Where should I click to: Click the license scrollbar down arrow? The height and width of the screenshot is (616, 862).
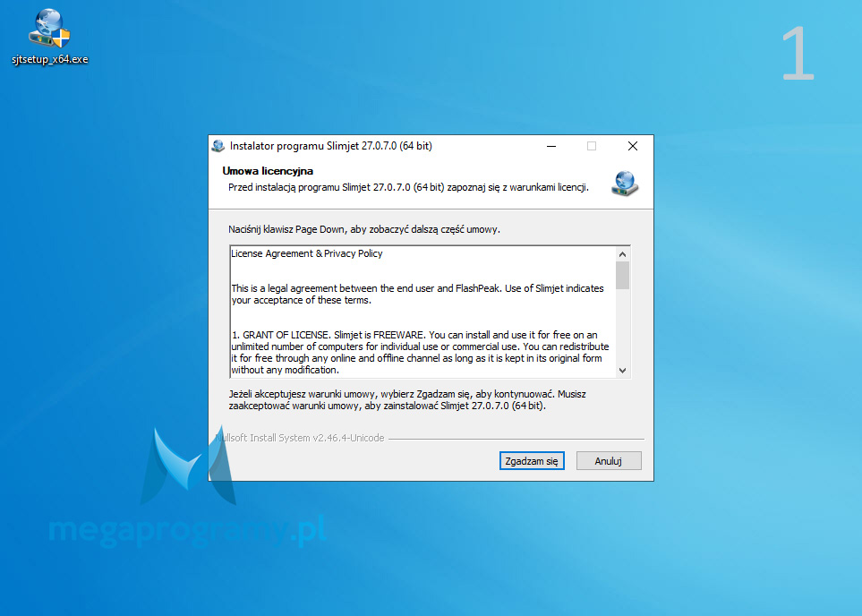click(622, 370)
